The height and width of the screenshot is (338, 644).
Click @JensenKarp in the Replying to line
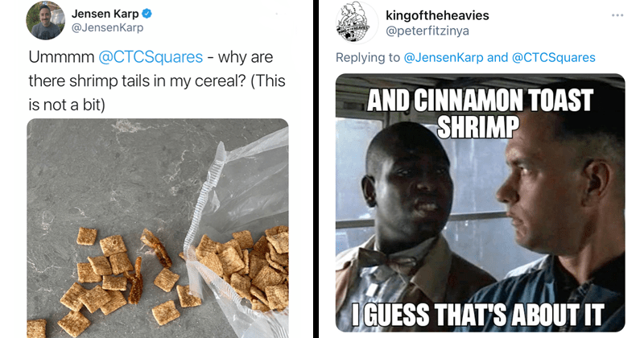444,57
